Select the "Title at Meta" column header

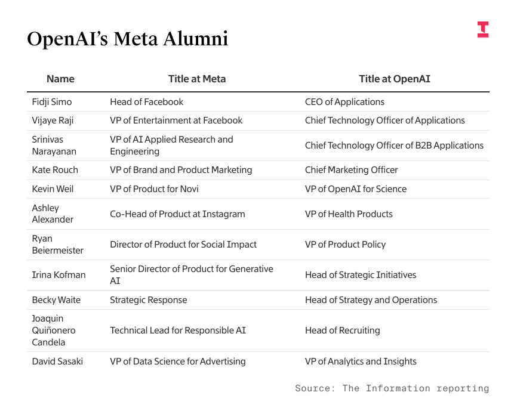(x=197, y=79)
